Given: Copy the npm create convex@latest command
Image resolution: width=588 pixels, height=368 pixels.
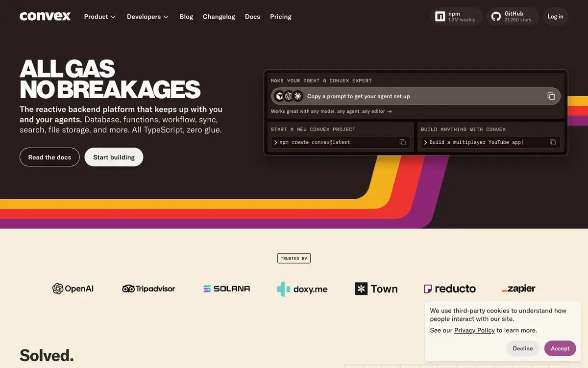Looking at the screenshot, I should (x=402, y=142).
